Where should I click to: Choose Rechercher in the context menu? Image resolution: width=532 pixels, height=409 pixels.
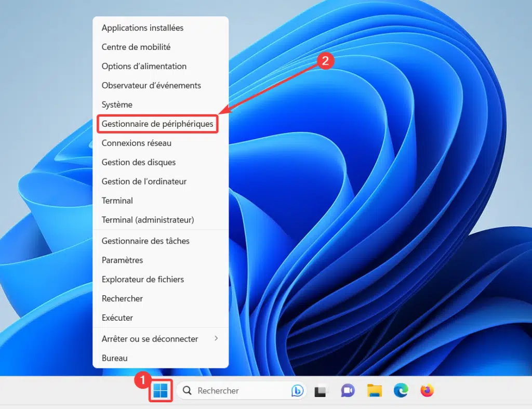click(x=161, y=299)
